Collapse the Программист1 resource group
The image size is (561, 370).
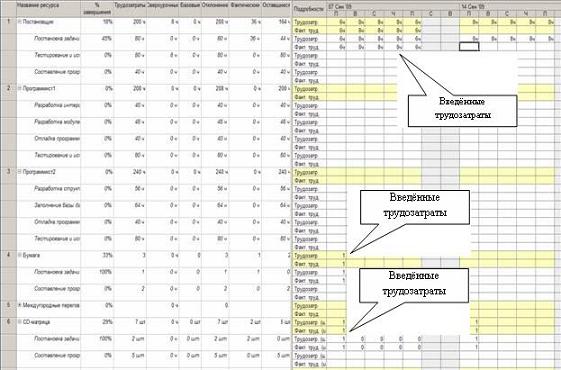[20, 88]
